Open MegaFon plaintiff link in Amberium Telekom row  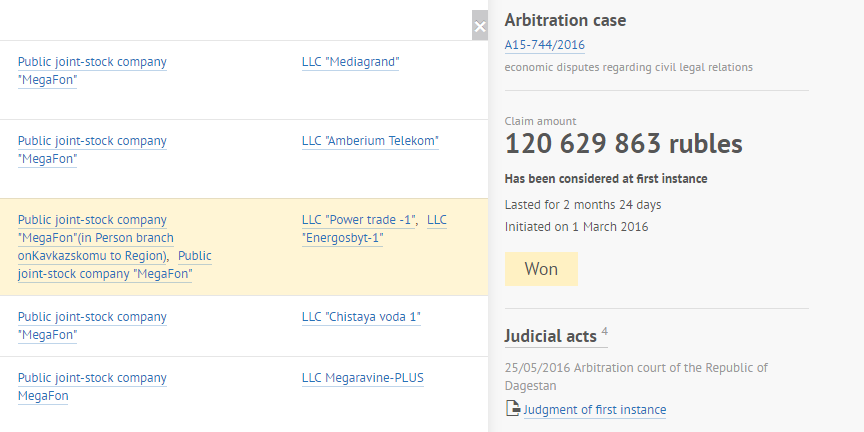coord(92,150)
